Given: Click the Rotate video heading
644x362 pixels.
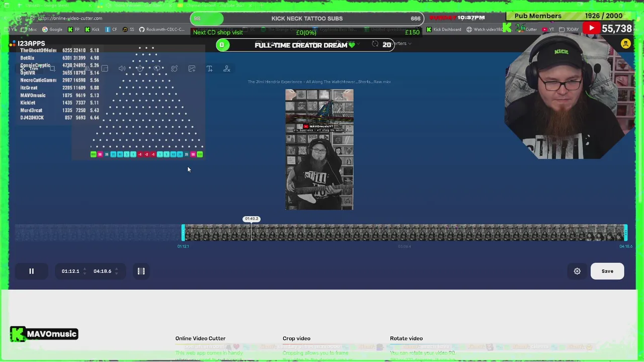Looking at the screenshot, I should 406,338.
